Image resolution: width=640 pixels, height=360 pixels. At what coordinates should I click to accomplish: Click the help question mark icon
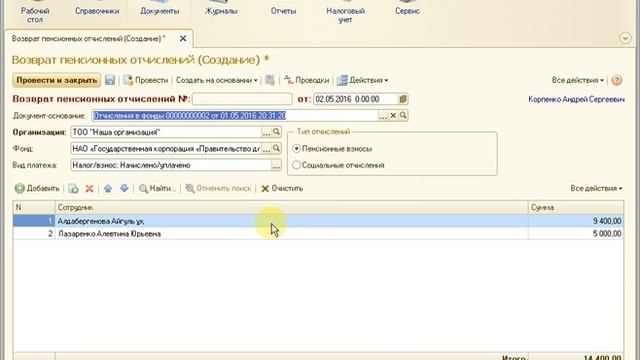click(x=617, y=80)
